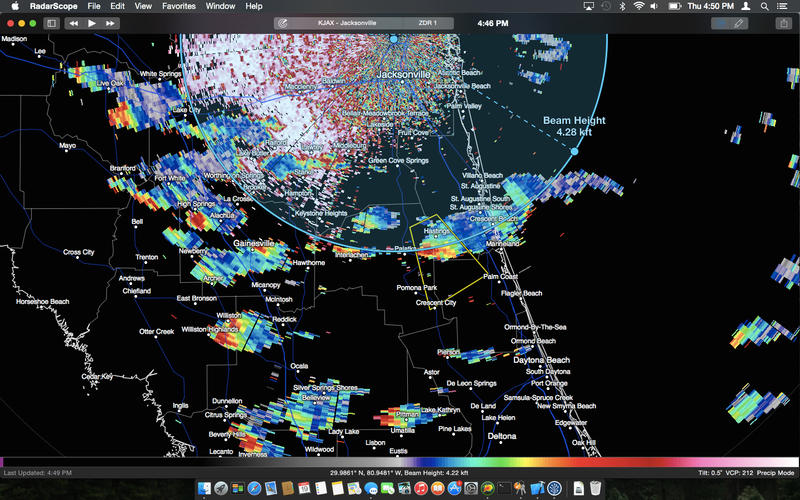
Task: Open the Window menu
Action: [x=220, y=6]
